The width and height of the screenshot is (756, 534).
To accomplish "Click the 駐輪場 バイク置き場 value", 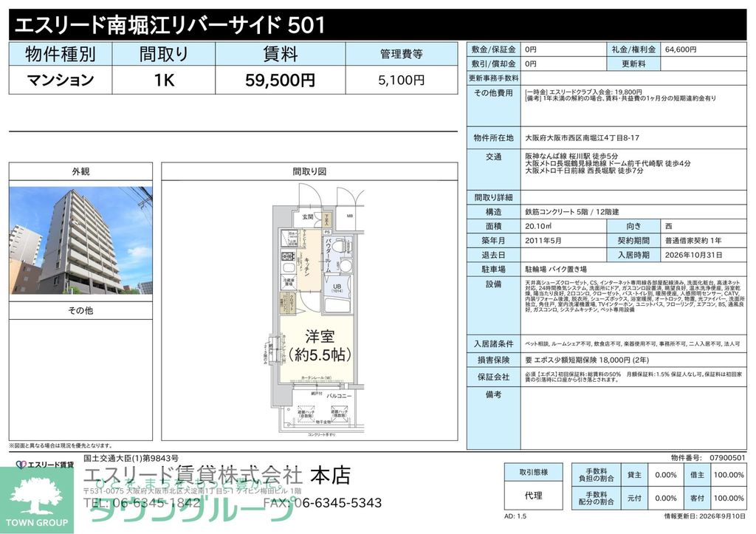I will click(x=556, y=269).
